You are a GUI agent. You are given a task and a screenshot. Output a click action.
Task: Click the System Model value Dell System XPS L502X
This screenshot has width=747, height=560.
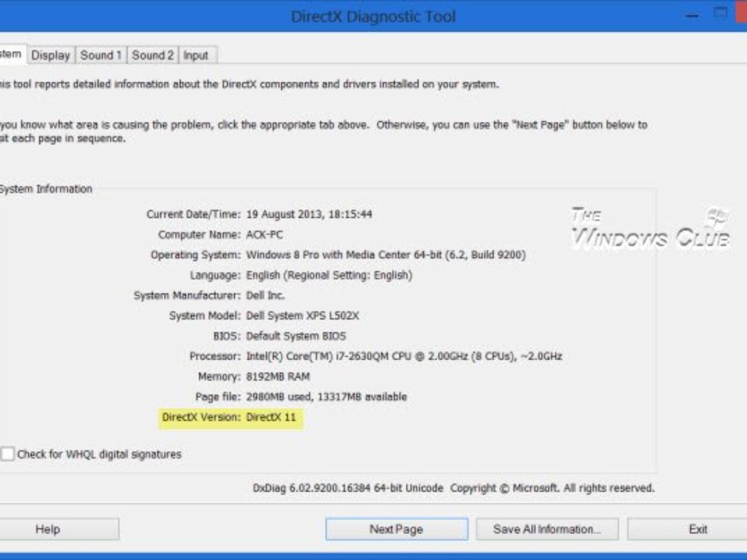[303, 315]
